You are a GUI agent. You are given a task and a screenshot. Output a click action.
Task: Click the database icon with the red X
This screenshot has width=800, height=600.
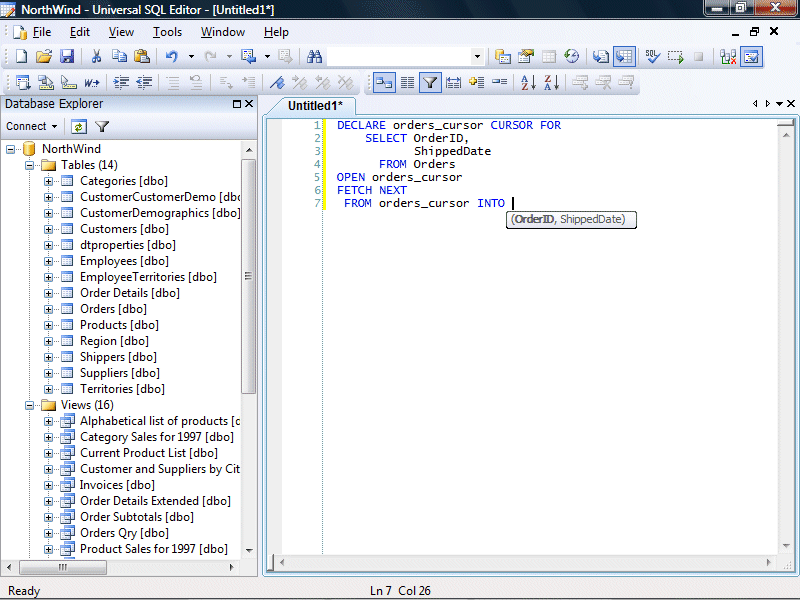pyautogui.click(x=728, y=56)
